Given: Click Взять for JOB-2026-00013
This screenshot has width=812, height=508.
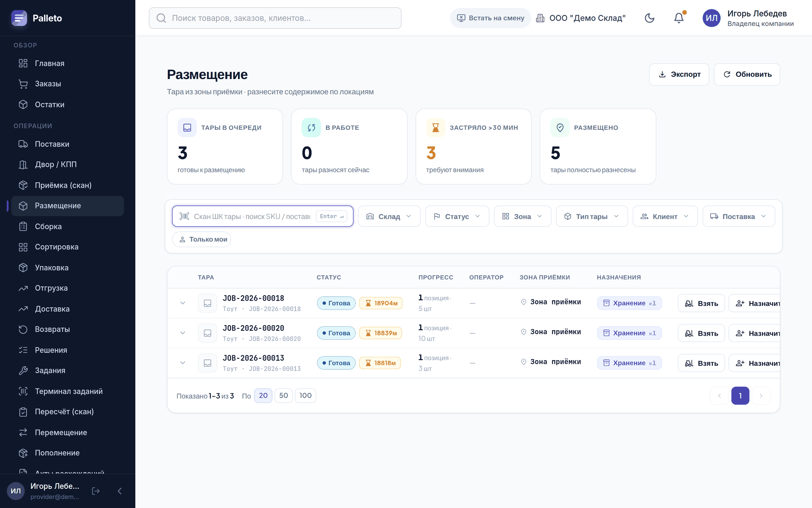Looking at the screenshot, I should [701, 363].
